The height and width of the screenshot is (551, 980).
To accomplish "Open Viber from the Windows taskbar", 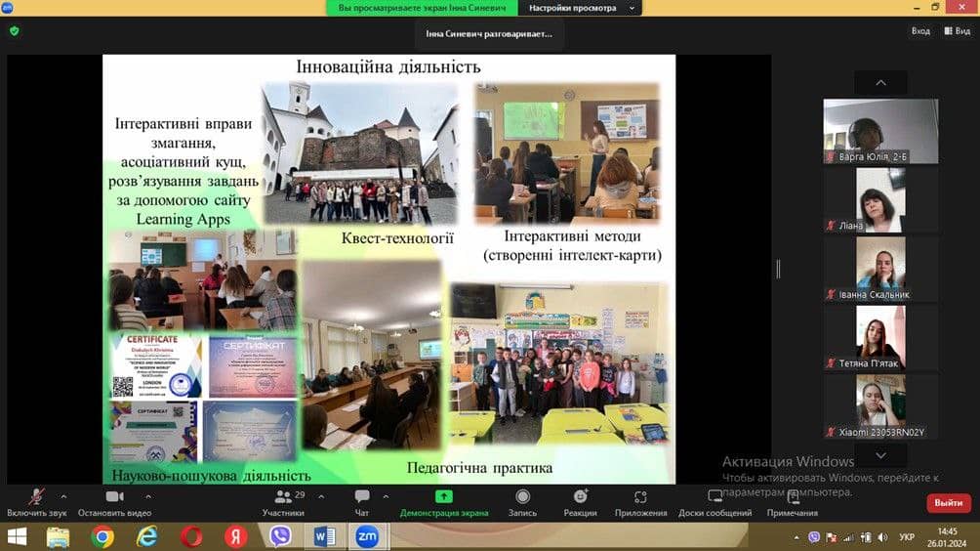I will tap(280, 536).
